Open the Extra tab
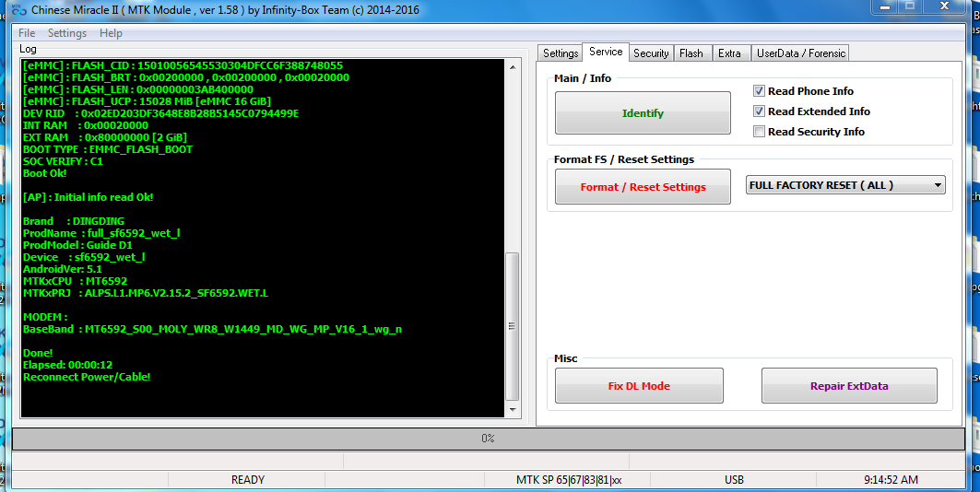The image size is (980, 492). tap(729, 53)
